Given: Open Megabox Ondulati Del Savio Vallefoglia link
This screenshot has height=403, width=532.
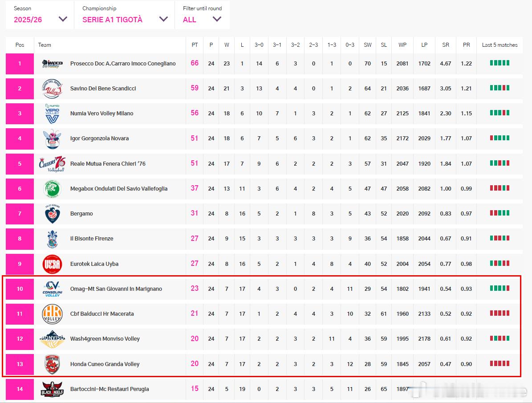Looking at the screenshot, I should [x=119, y=189].
